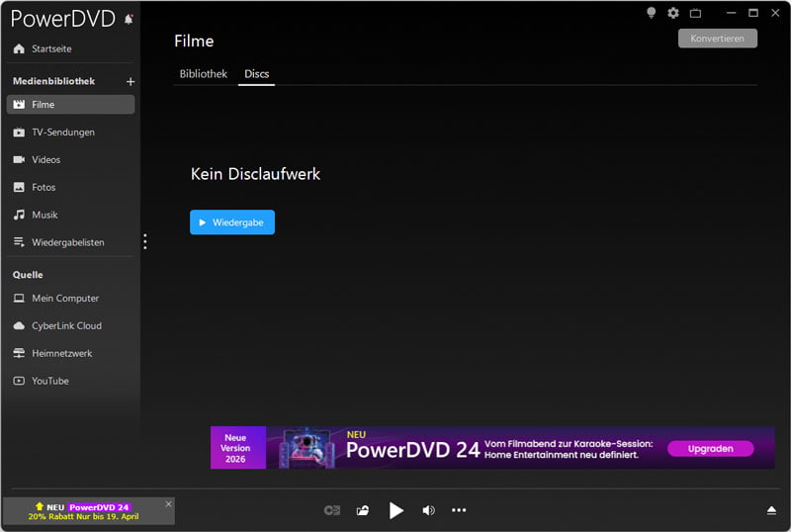Click the PowerDVD 24 banner title text
This screenshot has width=791, height=532.
pos(412,450)
